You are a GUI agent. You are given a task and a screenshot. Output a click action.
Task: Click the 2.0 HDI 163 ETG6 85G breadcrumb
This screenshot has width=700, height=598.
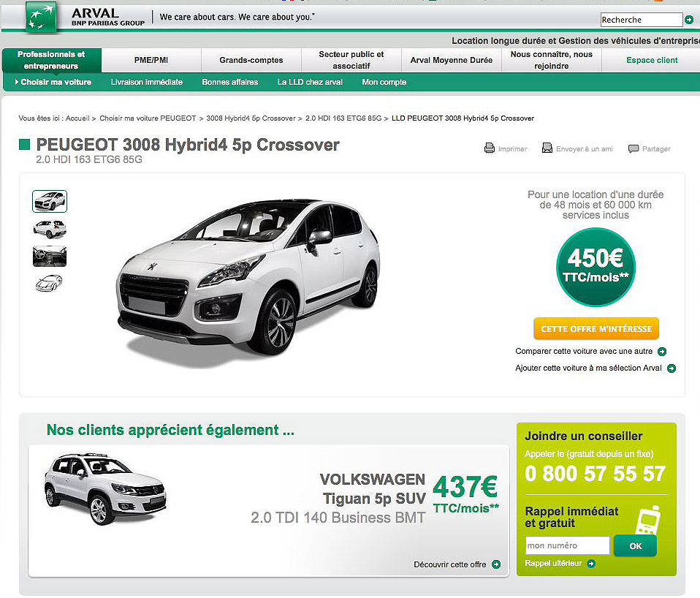pos(343,118)
